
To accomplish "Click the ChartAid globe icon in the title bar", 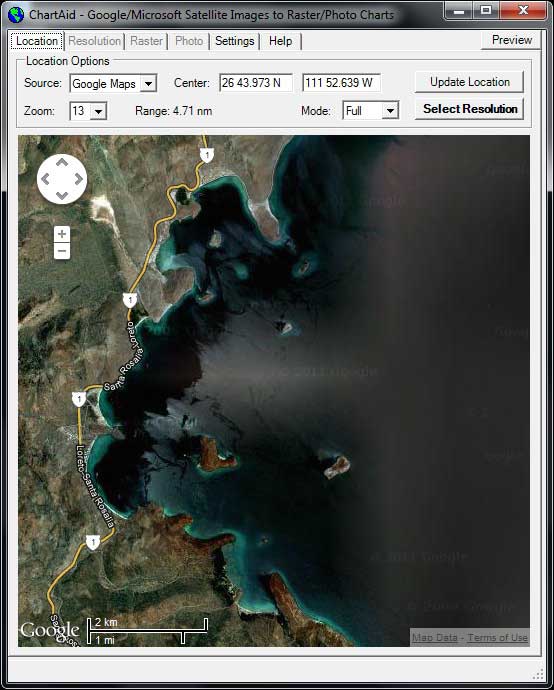I will point(16,15).
